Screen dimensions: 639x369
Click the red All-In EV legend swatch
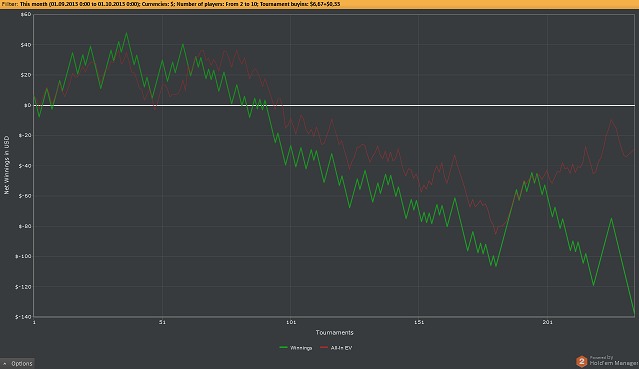324,348
